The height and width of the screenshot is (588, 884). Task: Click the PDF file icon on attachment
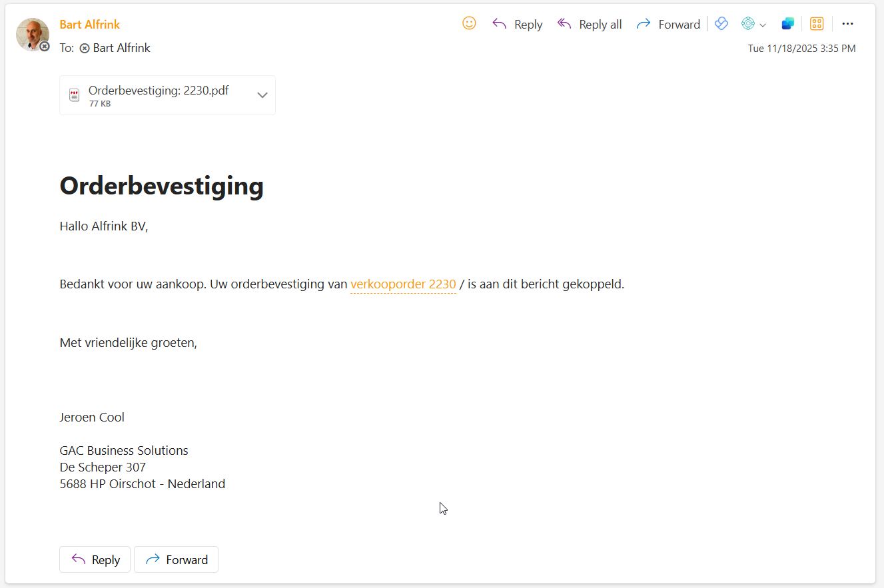coord(75,95)
